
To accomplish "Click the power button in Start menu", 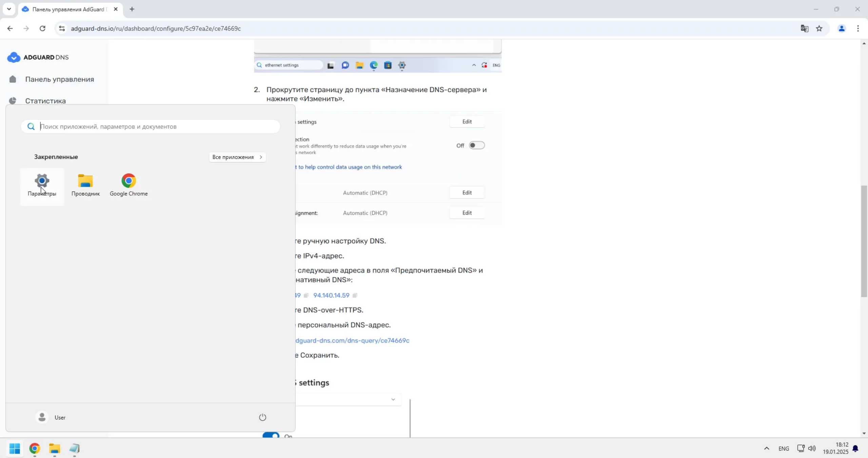I will tap(262, 417).
